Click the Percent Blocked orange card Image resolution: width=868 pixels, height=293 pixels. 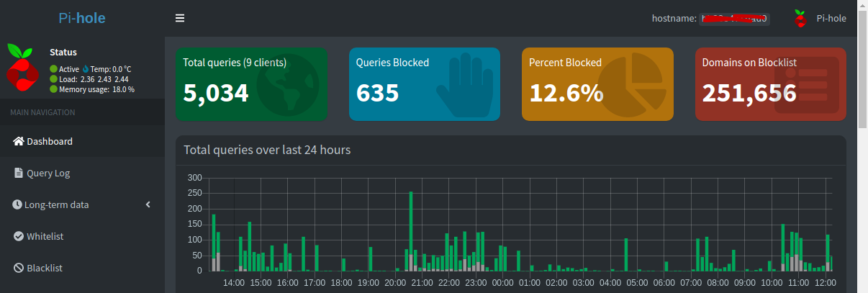[597, 84]
